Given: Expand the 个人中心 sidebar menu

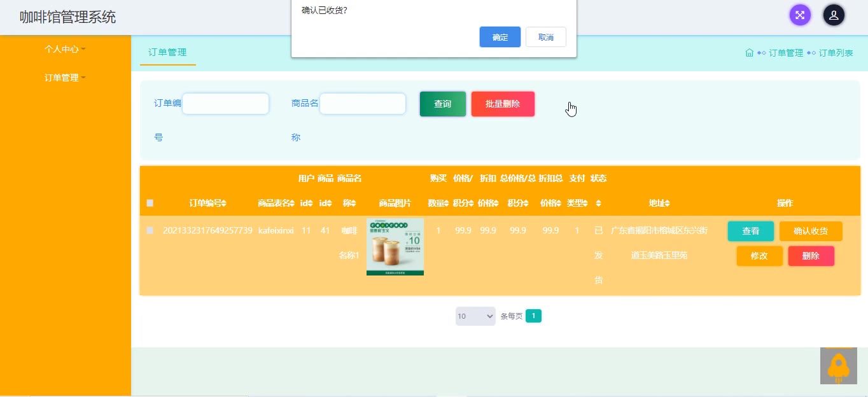Looking at the screenshot, I should 65,49.
